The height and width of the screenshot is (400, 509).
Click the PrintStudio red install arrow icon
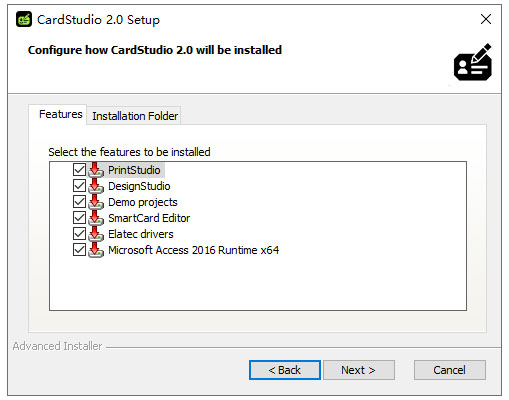pos(96,170)
